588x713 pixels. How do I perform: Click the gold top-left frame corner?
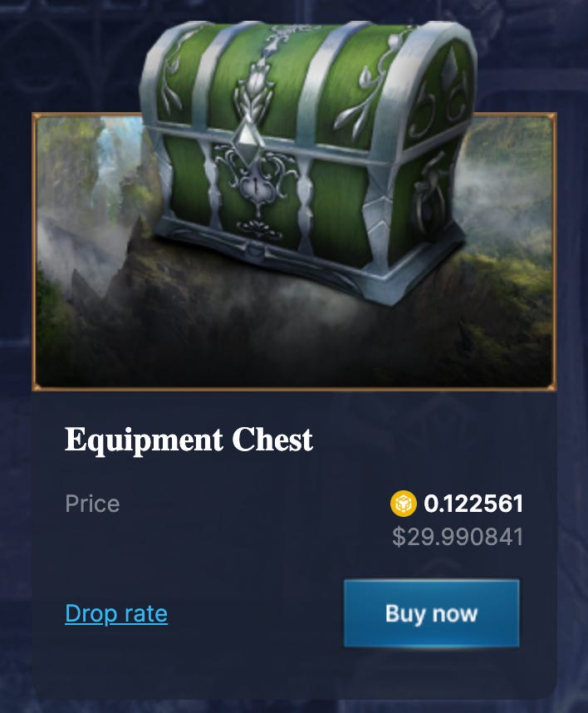click(x=37, y=117)
